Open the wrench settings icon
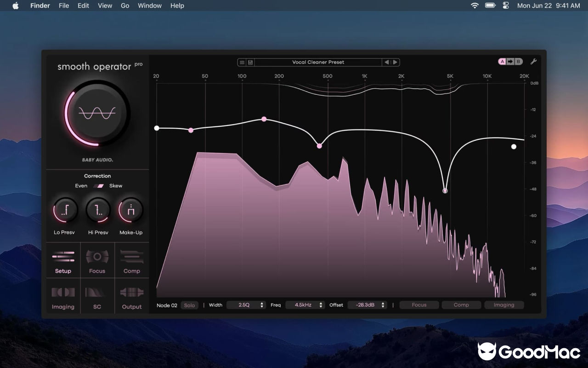The width and height of the screenshot is (588, 368). (533, 62)
